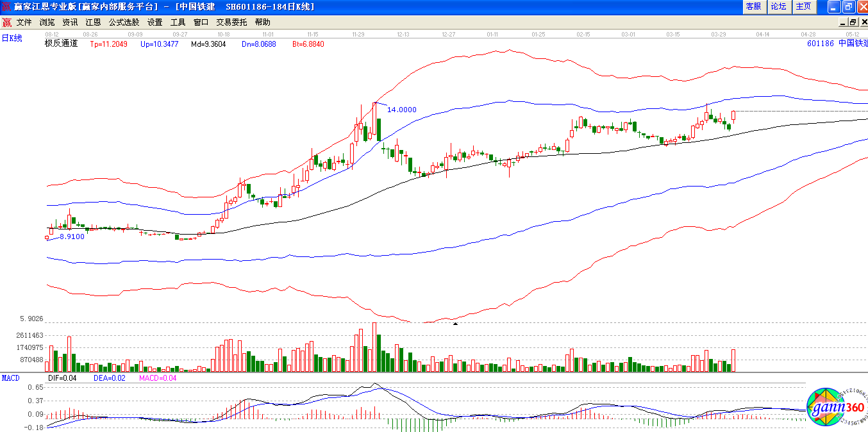Image resolution: width=868 pixels, height=432 pixels.
Task: Click the DIF=0.04 value
Action: click(63, 378)
